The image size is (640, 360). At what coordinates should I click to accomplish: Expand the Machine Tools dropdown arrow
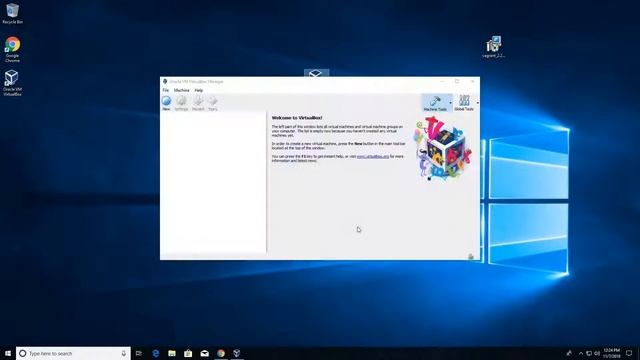pos(451,103)
